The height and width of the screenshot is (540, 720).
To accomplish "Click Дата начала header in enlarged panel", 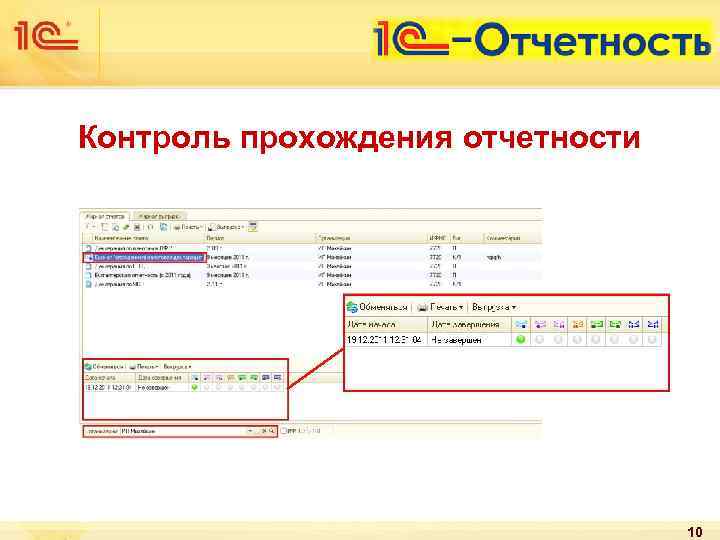I will (x=386, y=324).
